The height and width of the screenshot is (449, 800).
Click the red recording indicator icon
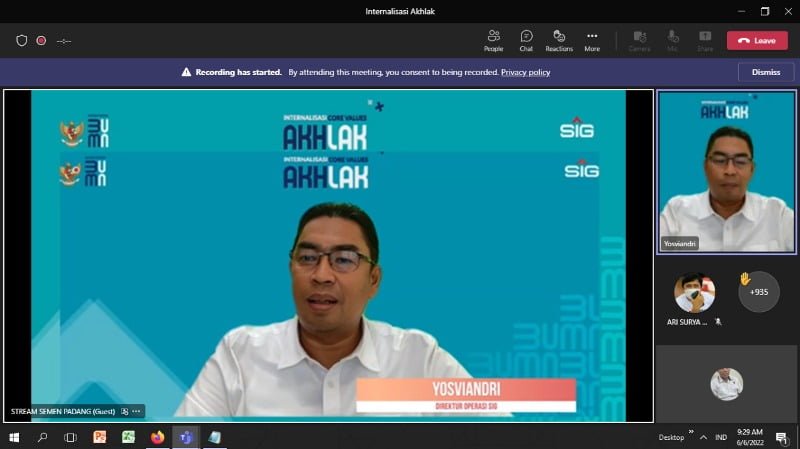(41, 41)
